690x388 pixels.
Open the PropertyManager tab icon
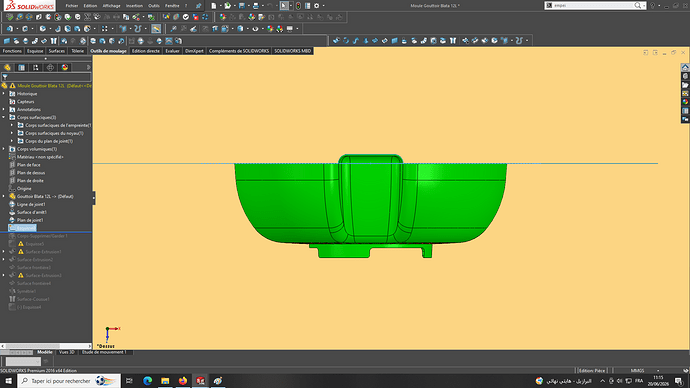(x=22, y=67)
